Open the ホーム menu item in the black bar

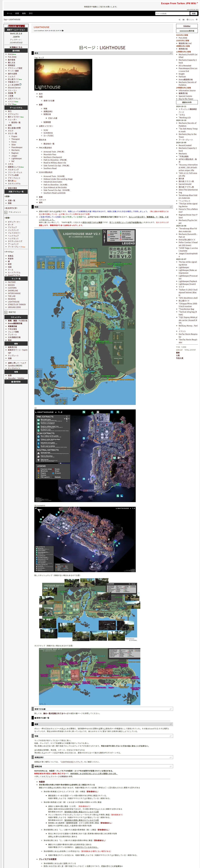click(x=9, y=13)
